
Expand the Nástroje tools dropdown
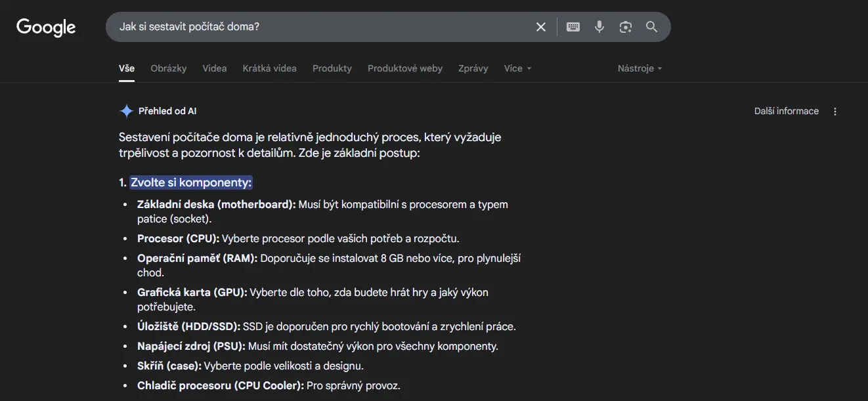point(640,68)
